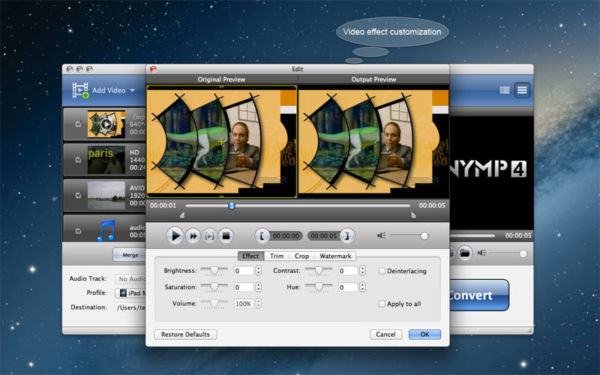Click the Contrast value field
600x375 pixels.
(348, 271)
